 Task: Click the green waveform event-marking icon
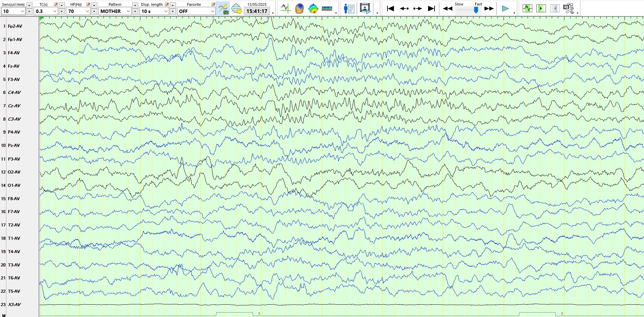[527, 9]
